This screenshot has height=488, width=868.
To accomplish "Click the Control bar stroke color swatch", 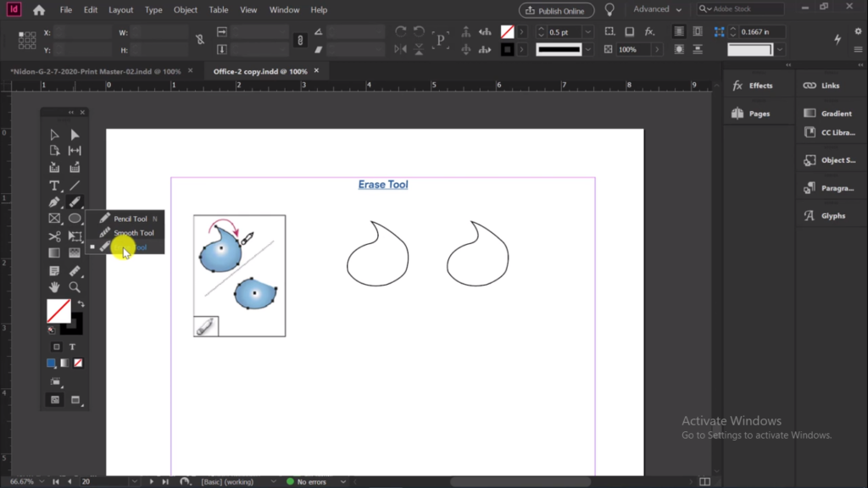I will tap(507, 50).
